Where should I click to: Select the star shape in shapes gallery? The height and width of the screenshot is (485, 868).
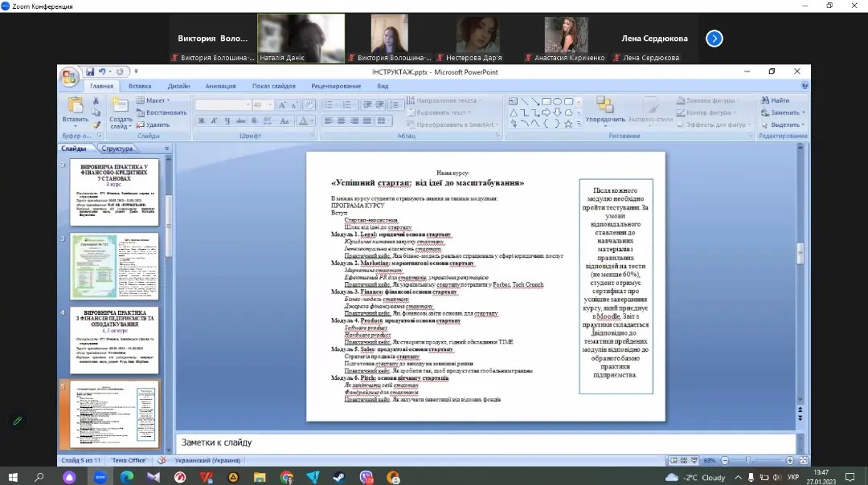(x=568, y=124)
